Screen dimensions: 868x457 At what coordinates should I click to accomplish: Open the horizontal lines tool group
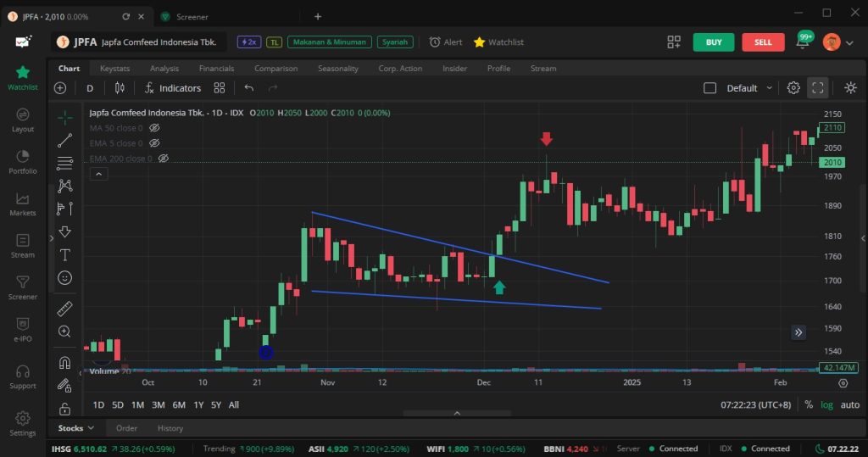pyautogui.click(x=64, y=164)
